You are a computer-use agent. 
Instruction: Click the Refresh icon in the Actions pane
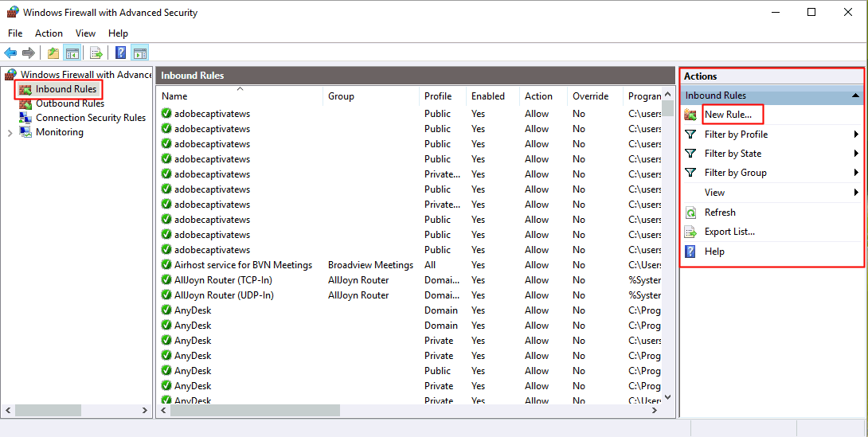tap(690, 213)
